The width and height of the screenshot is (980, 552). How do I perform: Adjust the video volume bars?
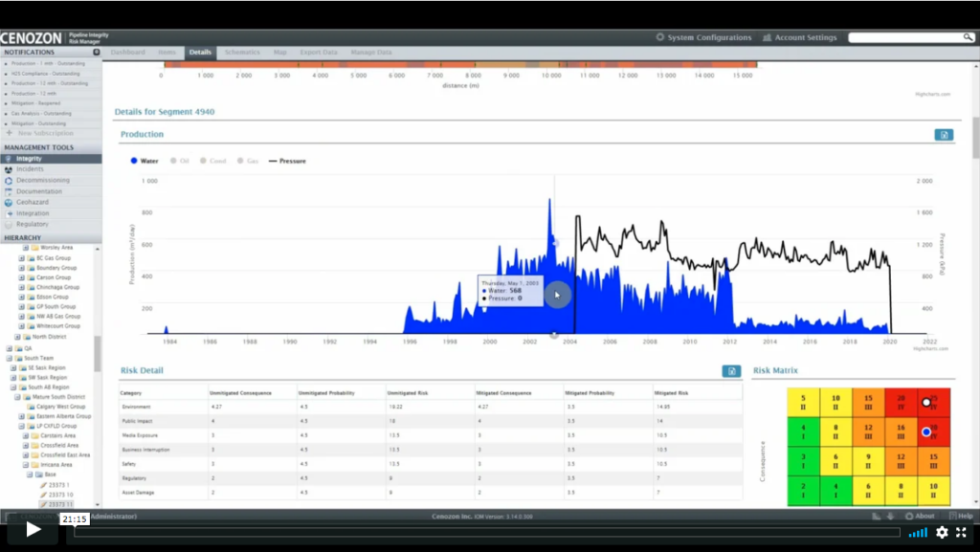[x=918, y=533]
